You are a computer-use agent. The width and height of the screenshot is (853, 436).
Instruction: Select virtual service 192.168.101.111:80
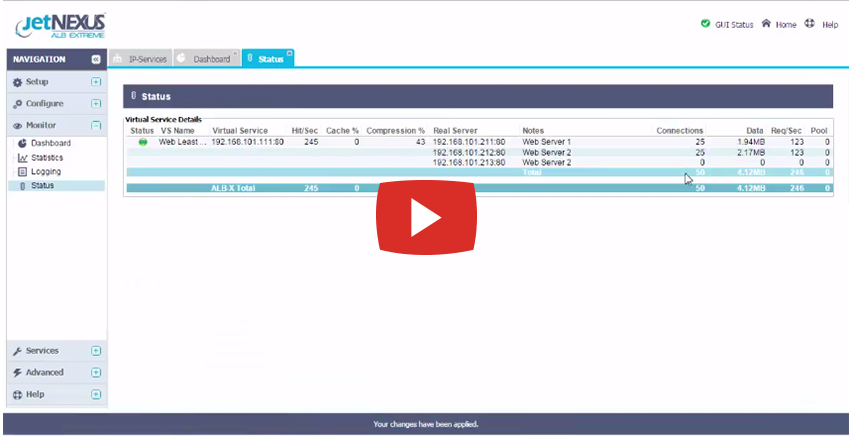248,142
